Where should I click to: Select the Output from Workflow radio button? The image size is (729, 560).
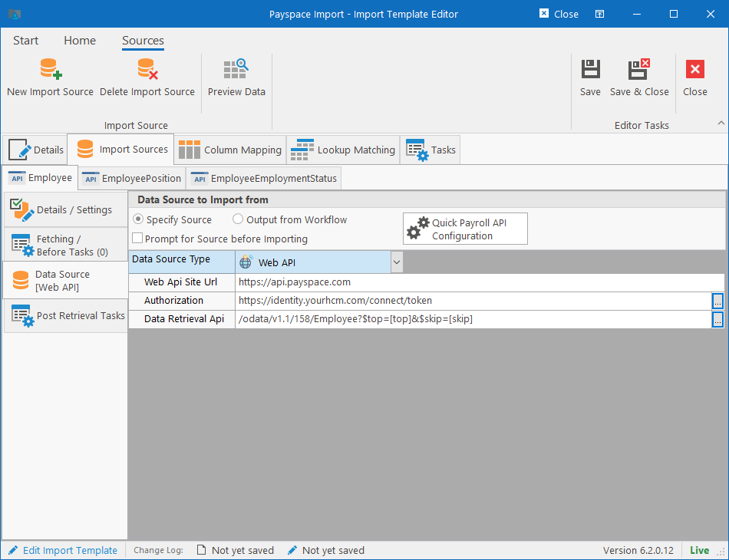point(238,219)
